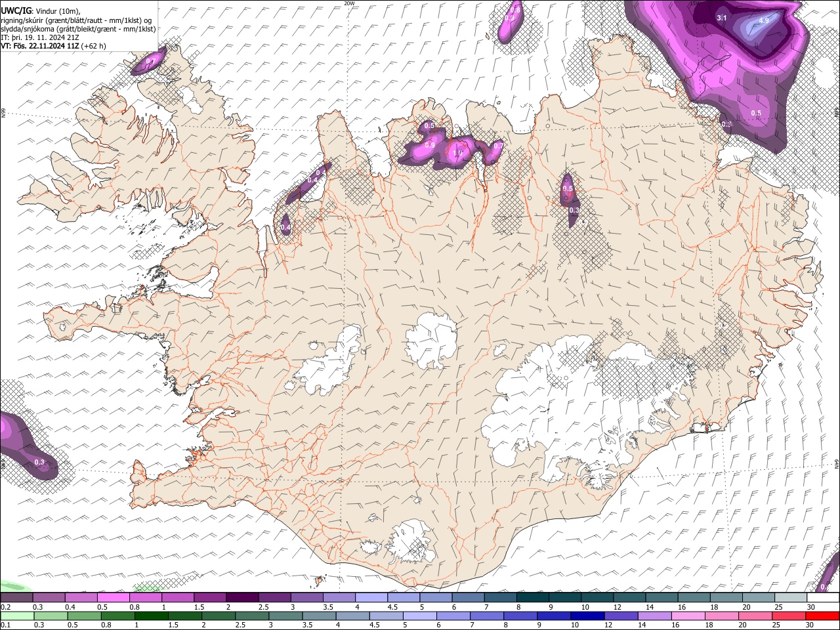
Task: Click the '(+62 h)' forecast offset text
Action: coord(93,47)
